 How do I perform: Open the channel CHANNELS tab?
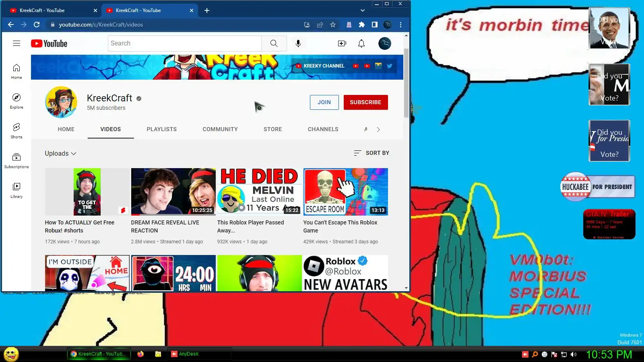[x=323, y=129]
